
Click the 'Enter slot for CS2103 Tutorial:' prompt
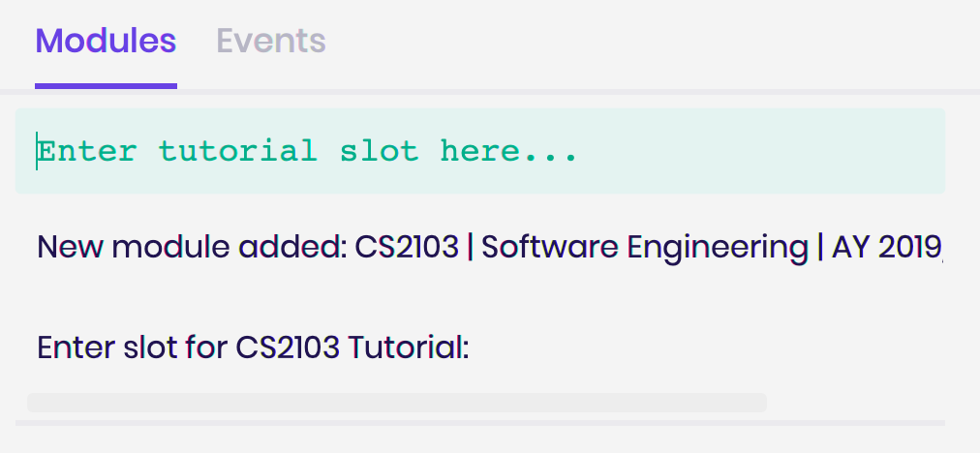pos(253,347)
